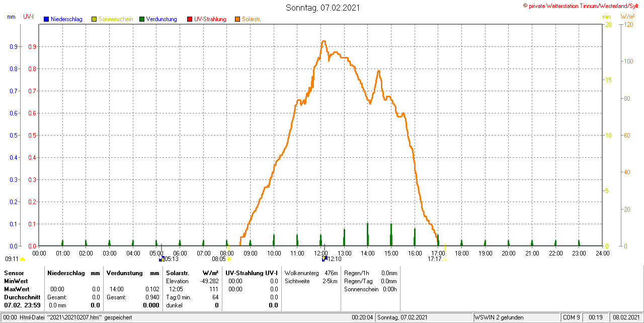The width and height of the screenshot is (644, 323).
Task: Click the Solarstr. W/m² table header
Action: (x=192, y=273)
